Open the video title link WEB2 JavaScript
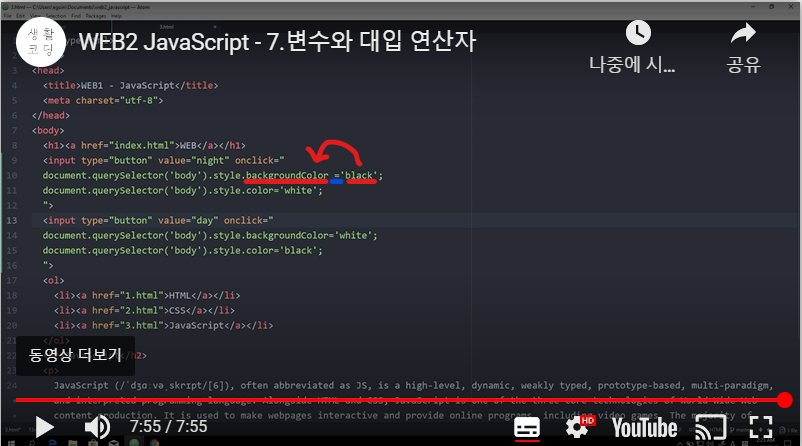 278,41
